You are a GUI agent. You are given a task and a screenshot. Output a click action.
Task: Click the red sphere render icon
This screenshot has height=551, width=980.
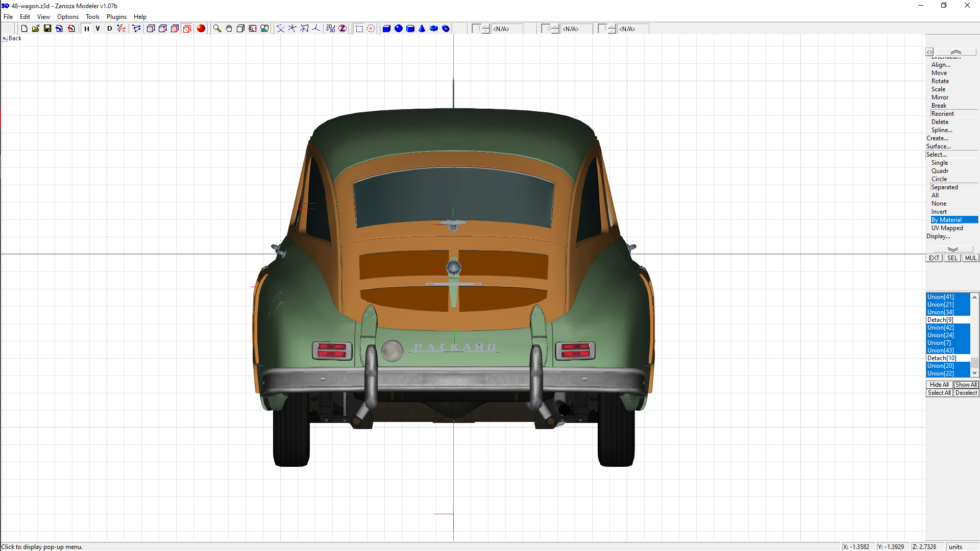tap(201, 29)
